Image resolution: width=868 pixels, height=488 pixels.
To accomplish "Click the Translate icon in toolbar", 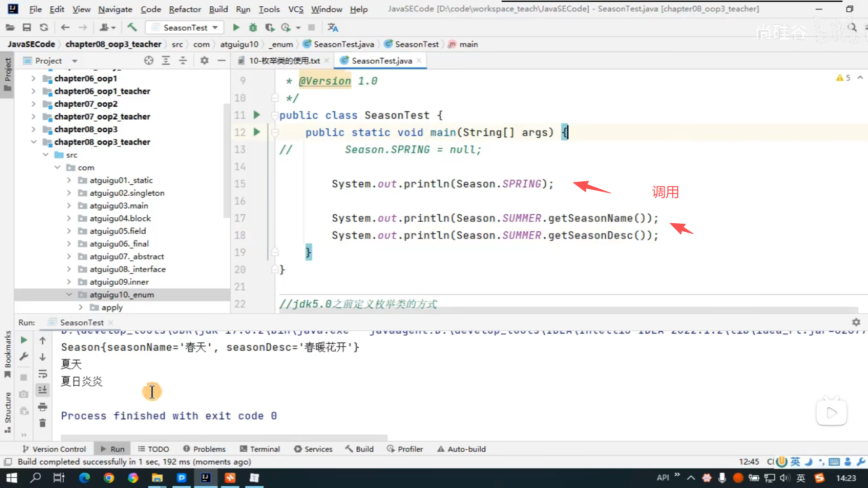I will point(333,28).
